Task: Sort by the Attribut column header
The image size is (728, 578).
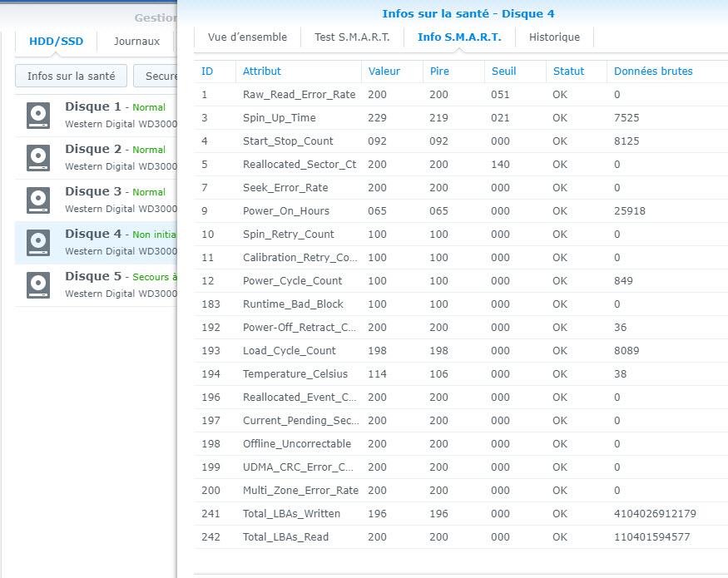Action: pos(262,72)
